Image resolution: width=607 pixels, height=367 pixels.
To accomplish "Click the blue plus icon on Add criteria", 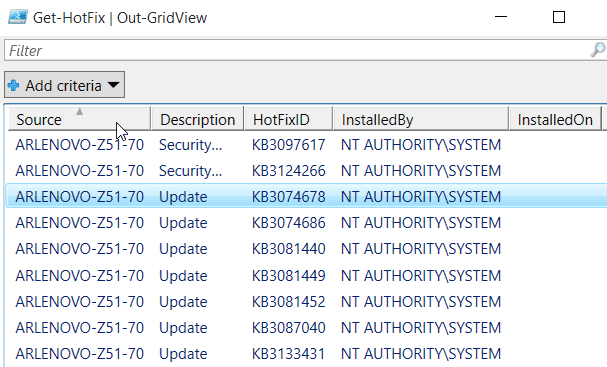I will [x=14, y=85].
